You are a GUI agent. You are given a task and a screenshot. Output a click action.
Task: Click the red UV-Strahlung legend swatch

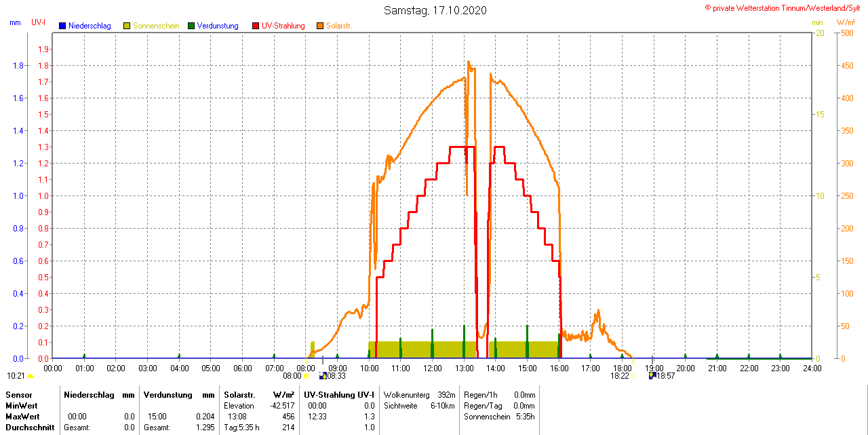click(x=256, y=26)
